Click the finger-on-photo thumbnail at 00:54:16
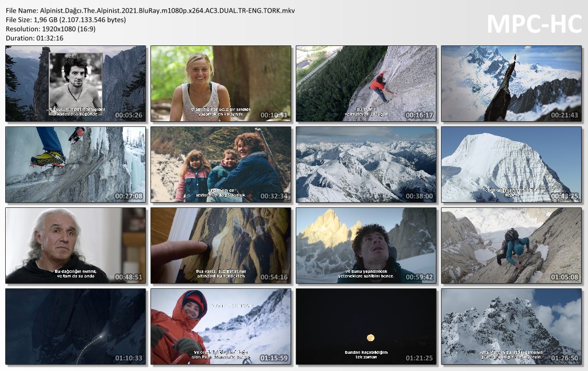This screenshot has height=371, width=588. tap(221, 246)
